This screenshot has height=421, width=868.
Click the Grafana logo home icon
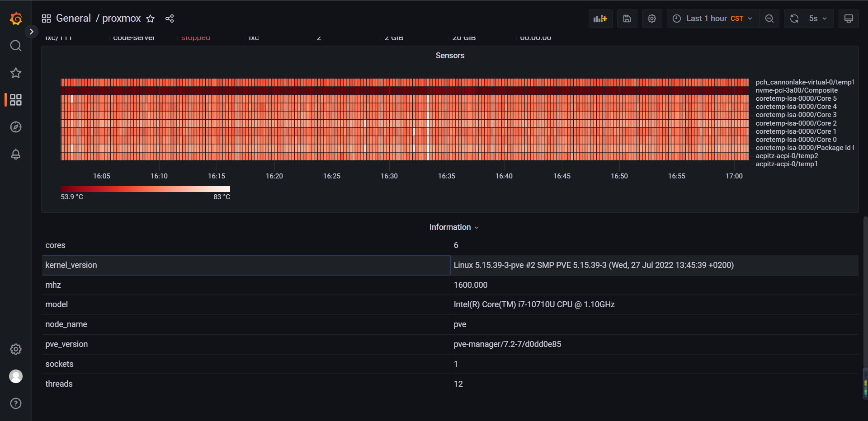point(16,19)
